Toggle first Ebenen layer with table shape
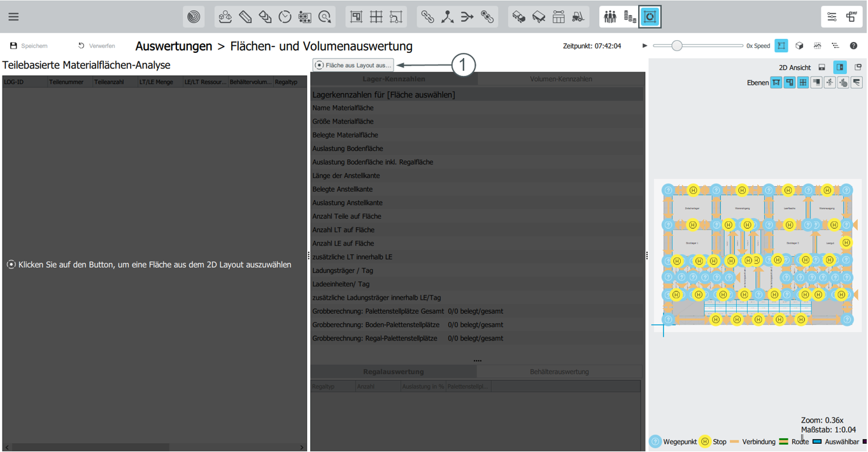Viewport: 868px width, 452px height. coord(776,82)
